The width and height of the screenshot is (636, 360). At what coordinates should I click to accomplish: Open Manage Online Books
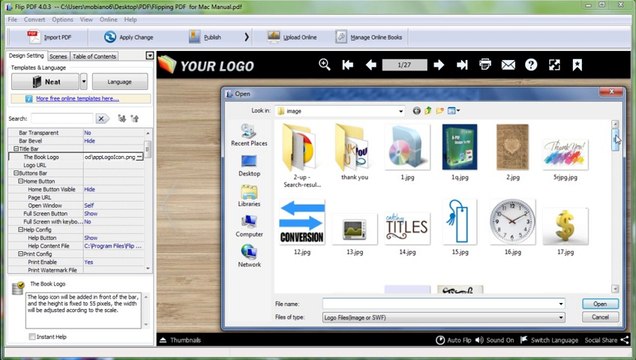[369, 37]
